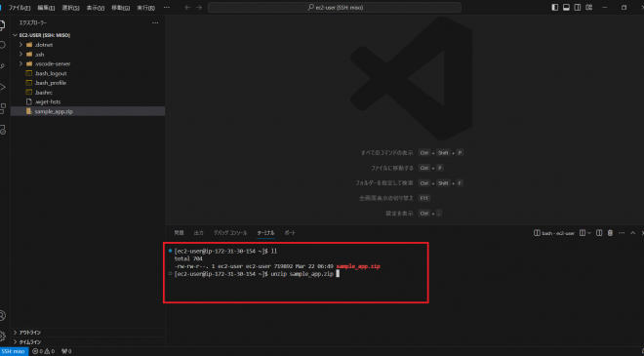Viewport: 644px width, 356px height.
Task: Click 設定を表示 hint text
Action: [x=399, y=214]
